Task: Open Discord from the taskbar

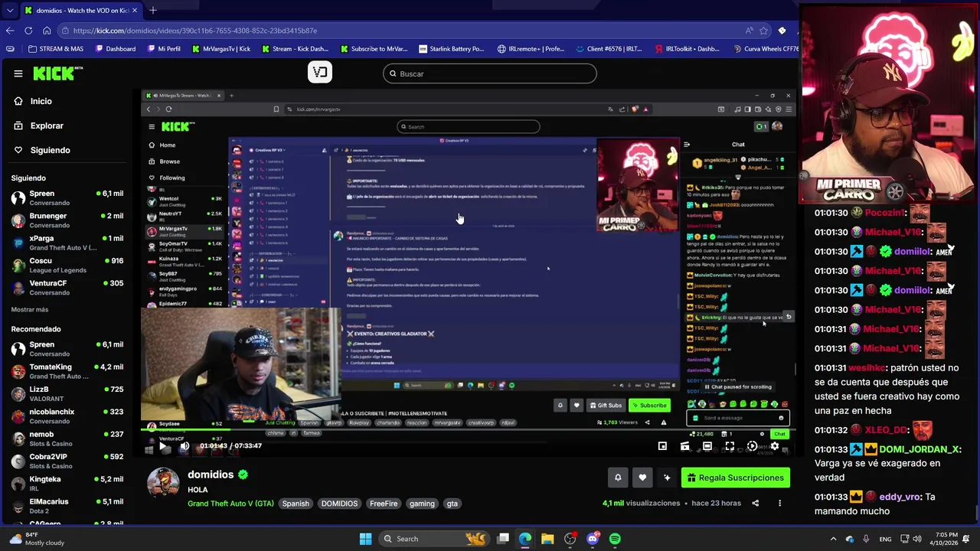Action: click(x=593, y=539)
